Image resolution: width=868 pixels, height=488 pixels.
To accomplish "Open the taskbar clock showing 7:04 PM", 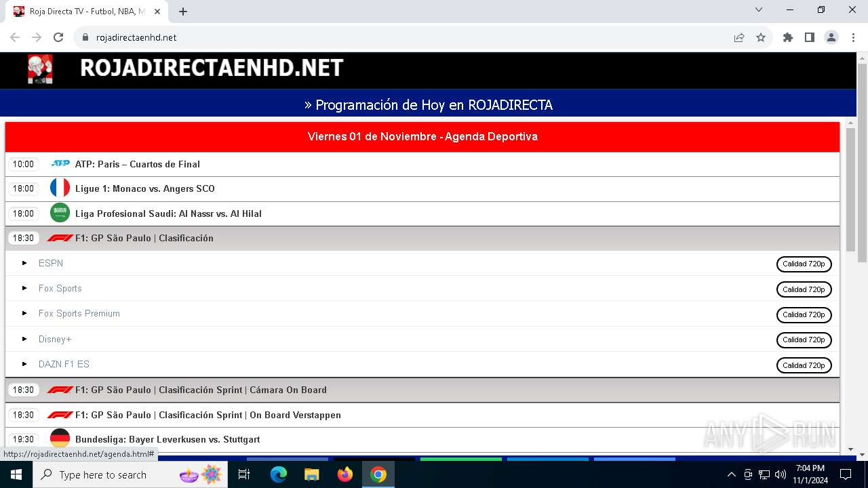I will pos(810,474).
